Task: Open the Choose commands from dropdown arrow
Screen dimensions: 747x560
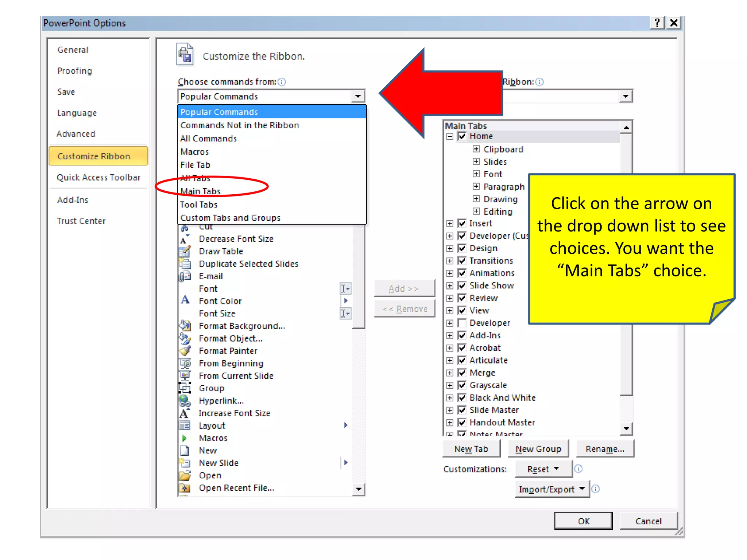Action: coord(358,96)
